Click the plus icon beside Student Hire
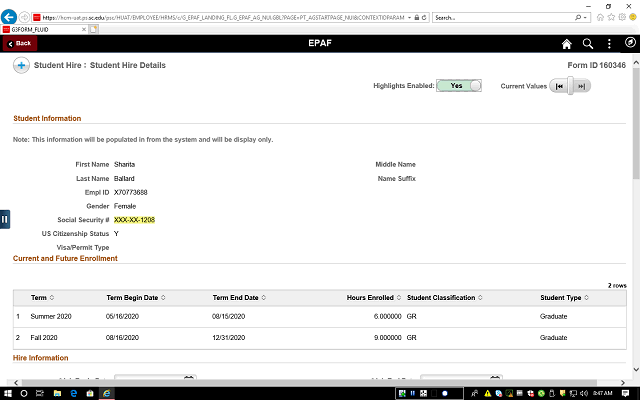The image size is (640, 400). (x=21, y=65)
